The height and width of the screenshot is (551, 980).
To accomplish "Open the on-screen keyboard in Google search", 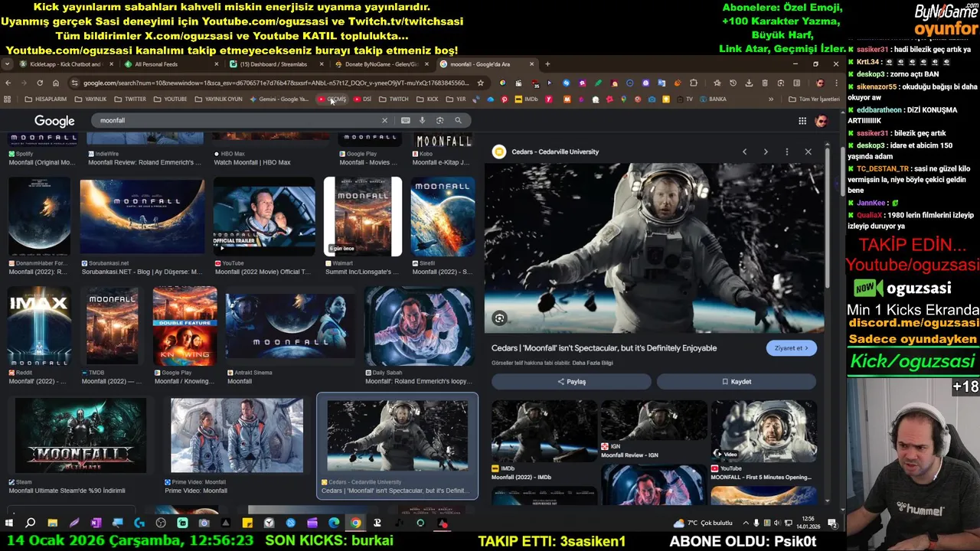I will [x=405, y=120].
